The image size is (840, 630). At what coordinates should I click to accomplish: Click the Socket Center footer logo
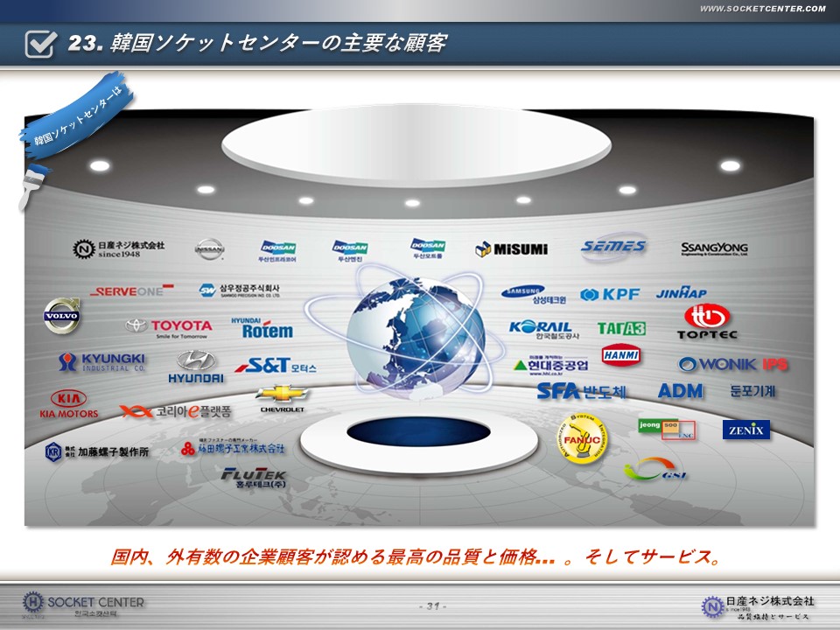[x=83, y=604]
